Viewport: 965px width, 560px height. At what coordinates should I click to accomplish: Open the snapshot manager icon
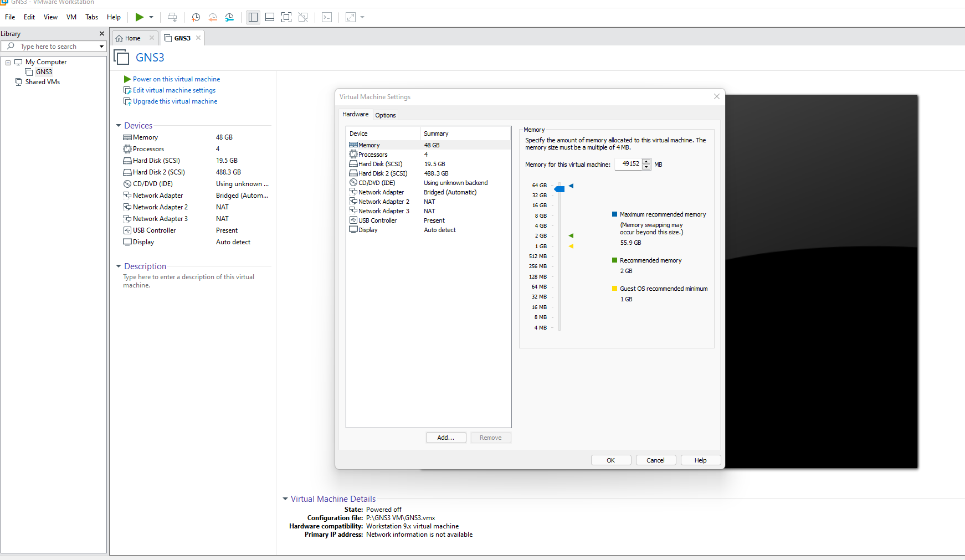point(229,17)
